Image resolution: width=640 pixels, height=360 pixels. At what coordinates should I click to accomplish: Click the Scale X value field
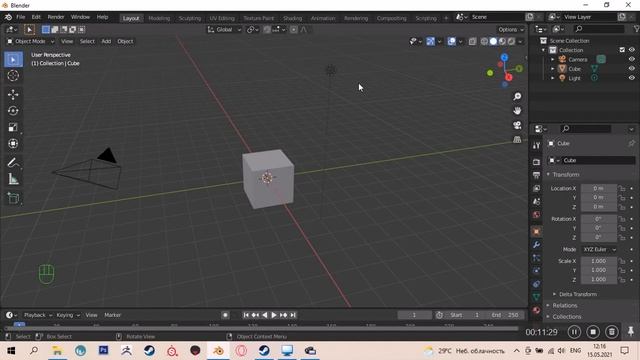click(x=599, y=261)
